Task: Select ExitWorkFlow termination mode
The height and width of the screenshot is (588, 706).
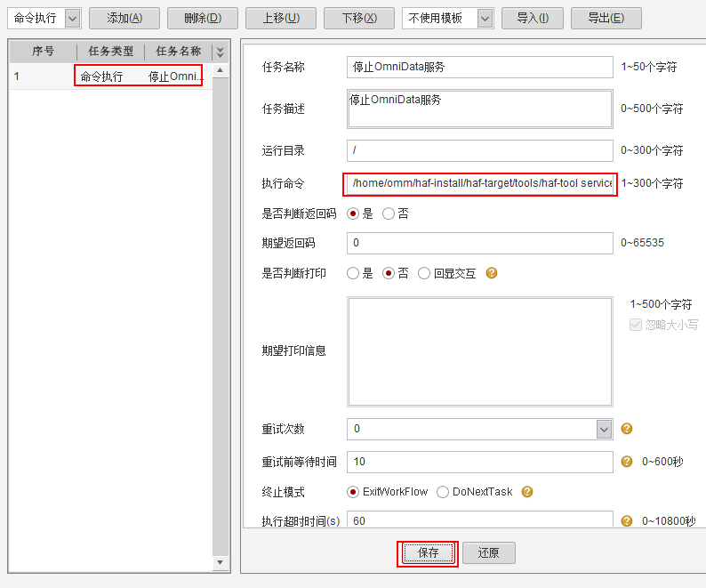Action: click(x=353, y=492)
